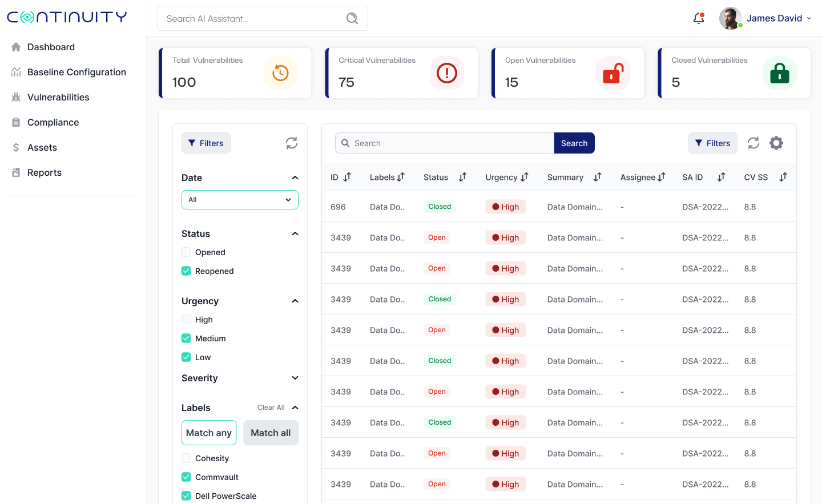View the Reports section
The height and width of the screenshot is (504, 822).
click(43, 172)
